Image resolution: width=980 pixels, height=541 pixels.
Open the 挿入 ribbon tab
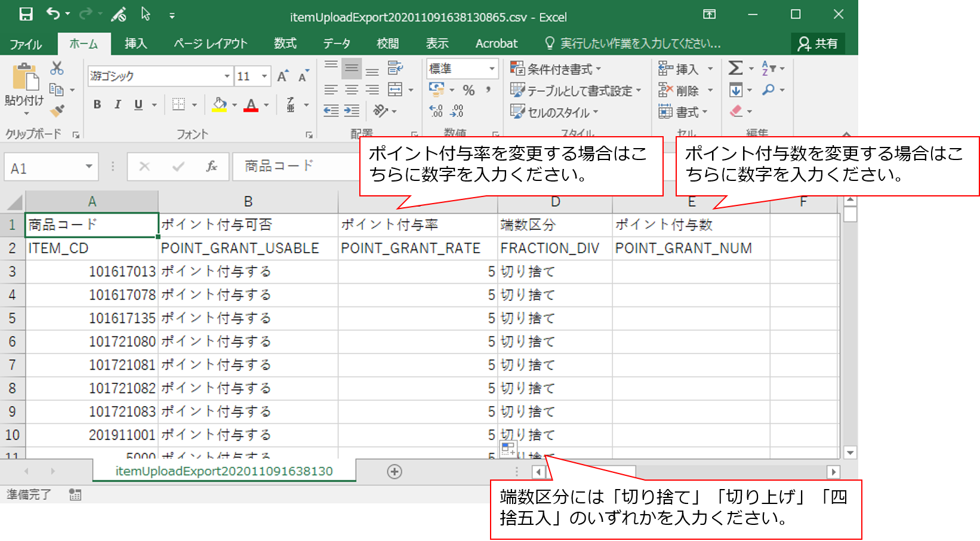tap(135, 44)
